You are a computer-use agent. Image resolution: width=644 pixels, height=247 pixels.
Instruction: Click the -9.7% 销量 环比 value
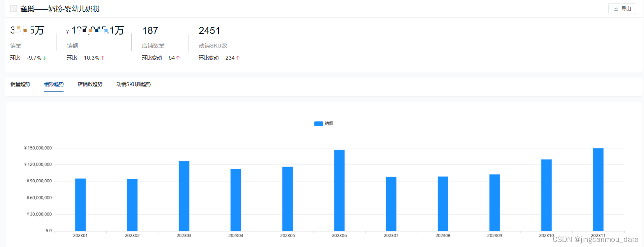[34, 58]
